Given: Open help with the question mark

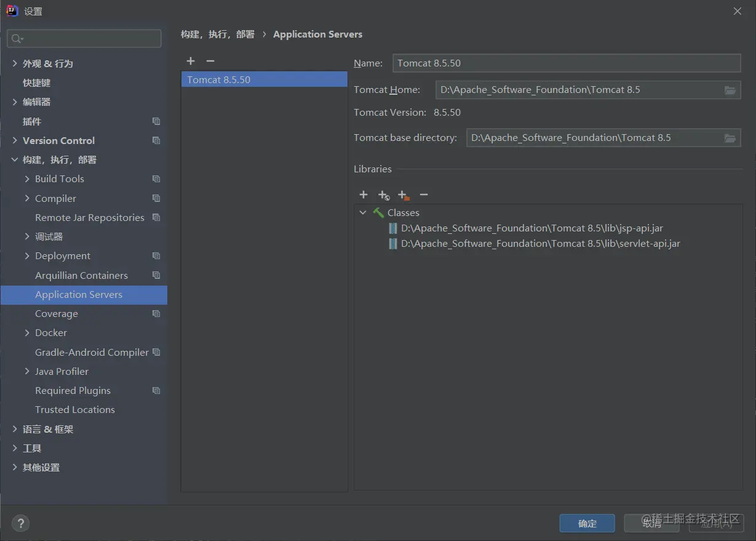Looking at the screenshot, I should (x=20, y=523).
